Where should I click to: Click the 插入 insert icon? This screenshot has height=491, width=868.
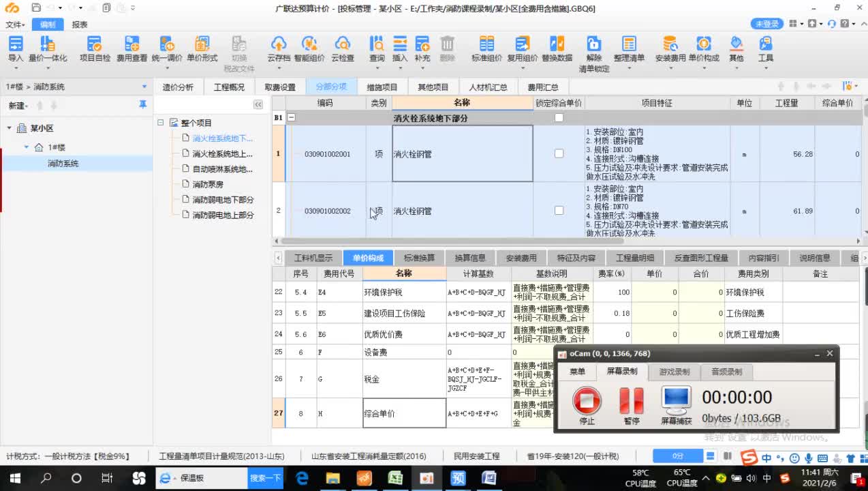click(400, 49)
